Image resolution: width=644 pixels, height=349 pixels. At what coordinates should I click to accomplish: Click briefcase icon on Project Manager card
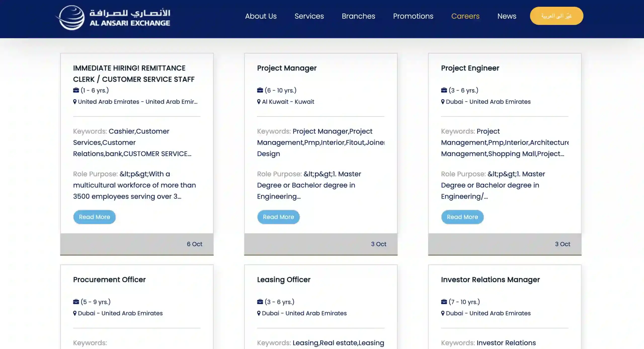260,90
